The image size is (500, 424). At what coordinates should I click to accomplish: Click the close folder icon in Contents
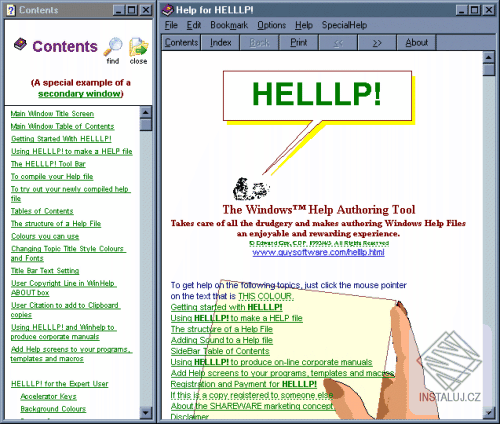[138, 47]
